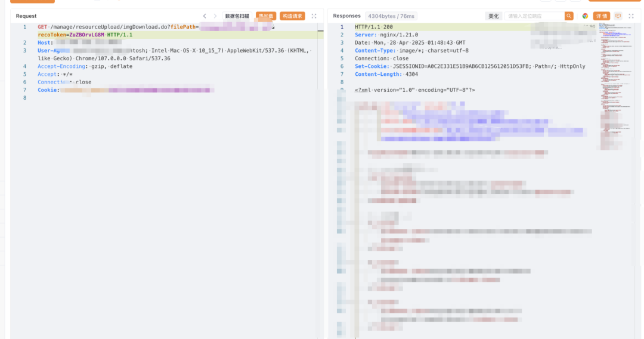Focus the response locate search field
Image resolution: width=644 pixels, height=339 pixels.
tap(534, 16)
